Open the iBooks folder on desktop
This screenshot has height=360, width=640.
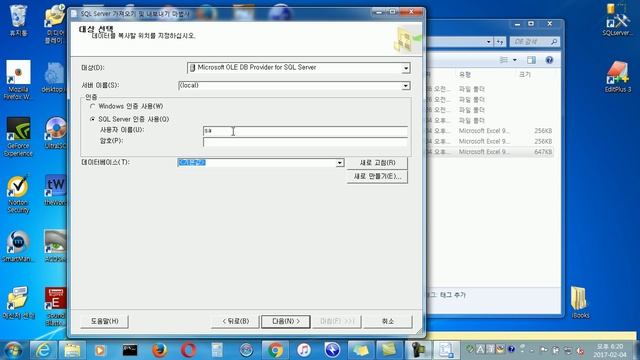[x=580, y=303]
